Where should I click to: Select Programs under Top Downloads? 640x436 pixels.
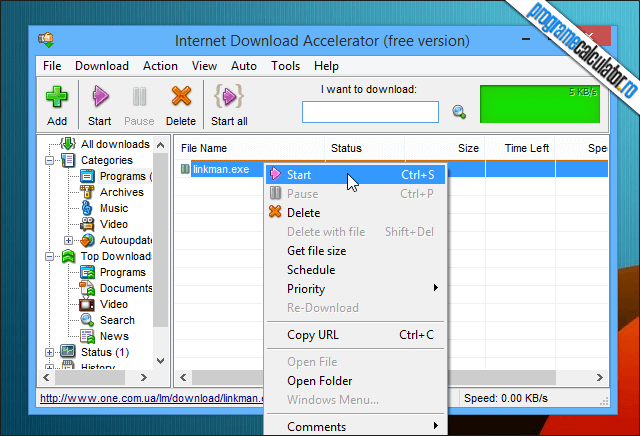tap(122, 272)
